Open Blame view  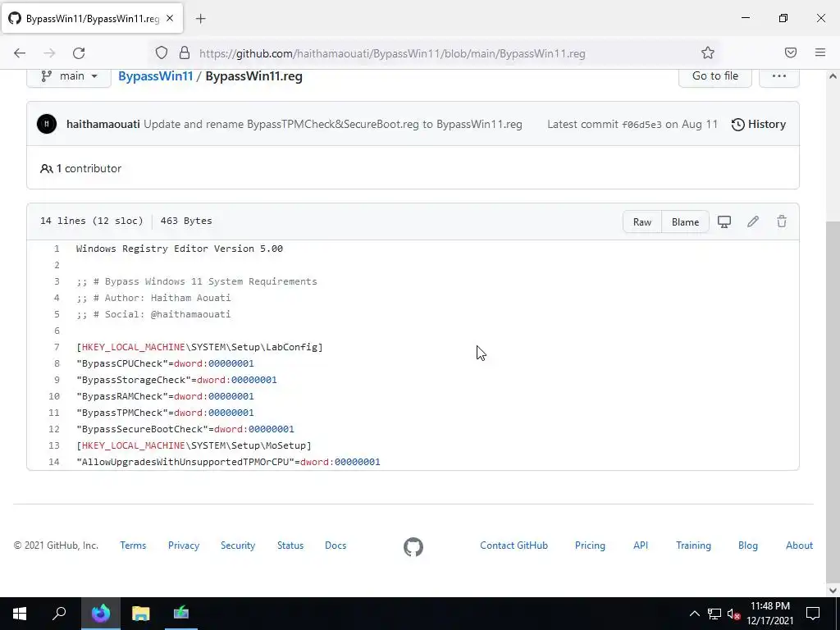pyautogui.click(x=685, y=221)
